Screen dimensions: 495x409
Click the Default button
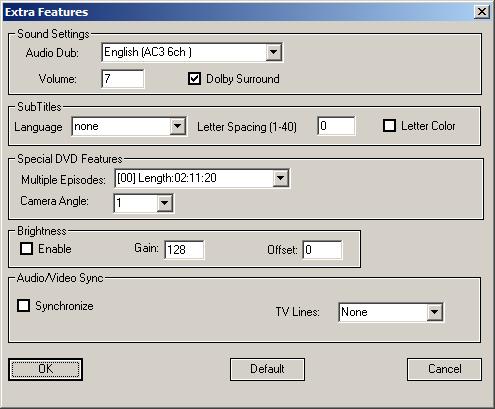[x=267, y=369]
